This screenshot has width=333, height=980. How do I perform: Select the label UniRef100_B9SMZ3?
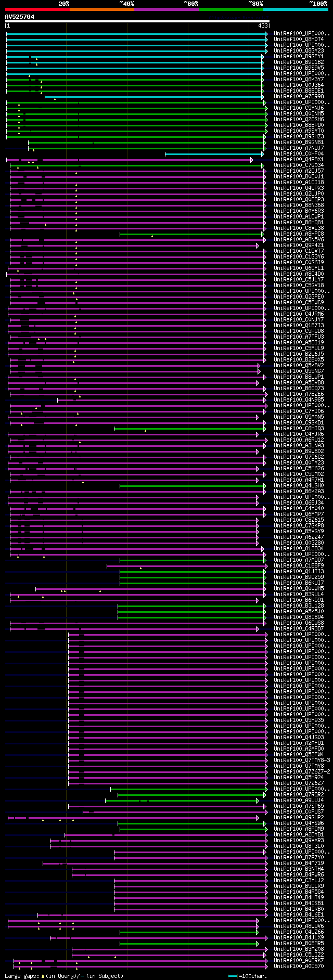[299, 136]
